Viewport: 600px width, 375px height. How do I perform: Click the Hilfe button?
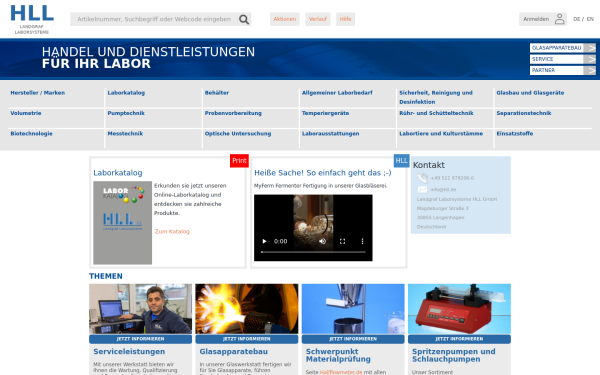click(346, 19)
